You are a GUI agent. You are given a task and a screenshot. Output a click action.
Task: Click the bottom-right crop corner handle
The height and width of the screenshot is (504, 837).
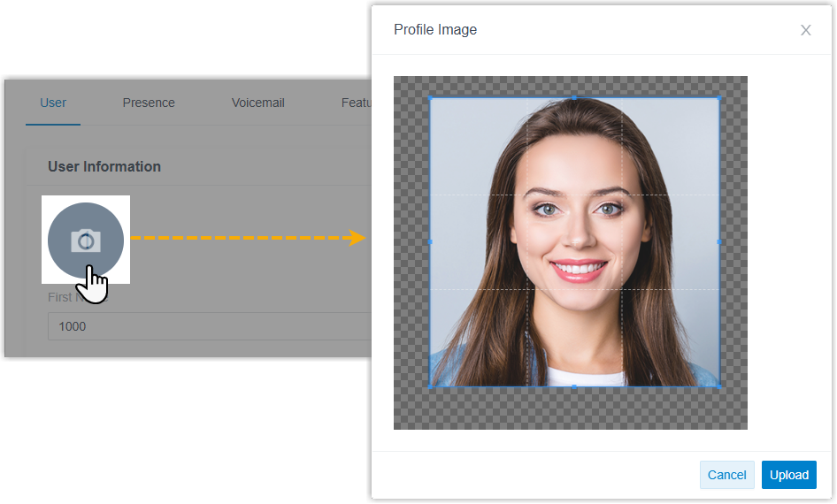(x=718, y=386)
